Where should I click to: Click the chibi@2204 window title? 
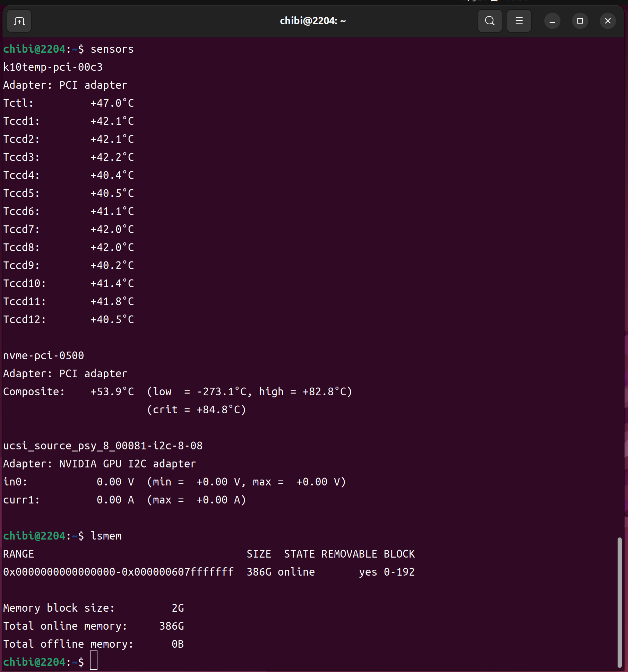[x=312, y=21]
